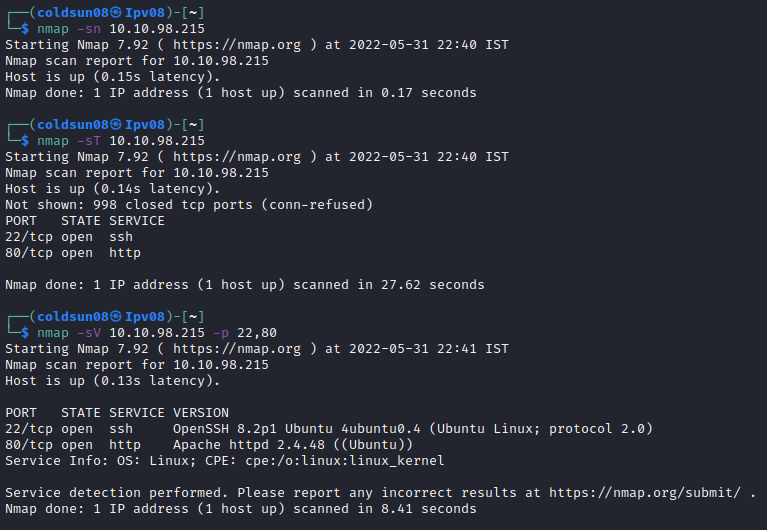
Task: Click nmap.org URL in the -sV scan output
Action: click(237, 349)
